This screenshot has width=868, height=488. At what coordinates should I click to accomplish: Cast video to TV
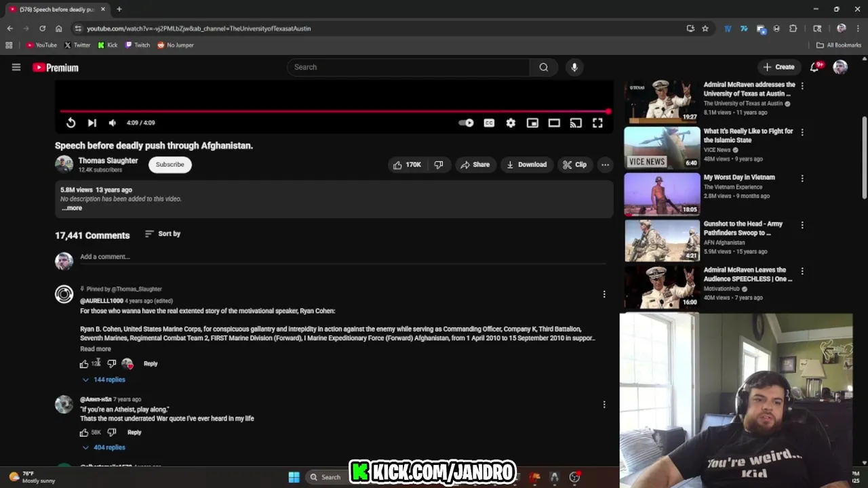point(576,123)
